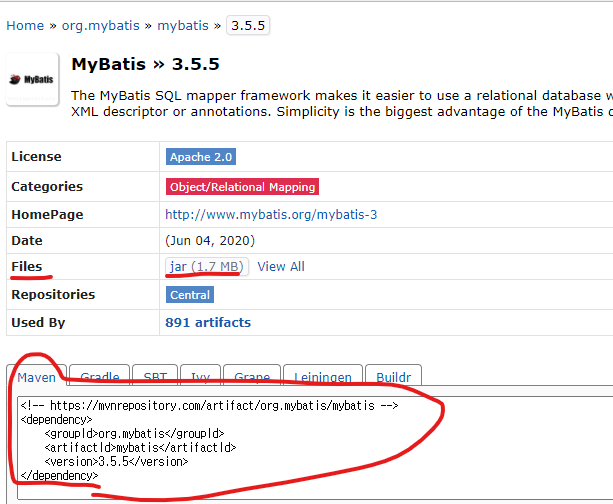The height and width of the screenshot is (504, 613).
Task: Click the Apache 2.0 license badge
Action: (201, 157)
